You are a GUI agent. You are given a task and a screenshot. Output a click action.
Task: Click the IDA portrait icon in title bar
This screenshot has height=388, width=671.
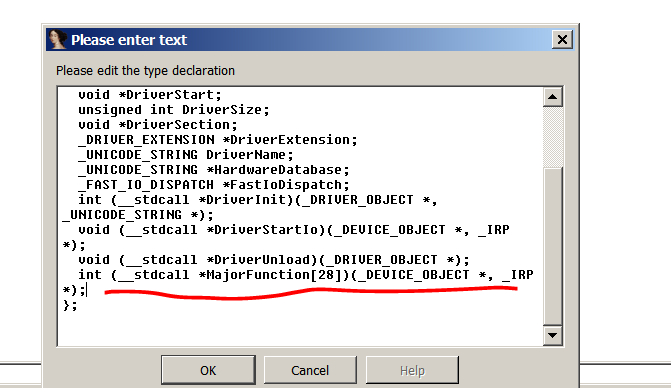pos(58,39)
